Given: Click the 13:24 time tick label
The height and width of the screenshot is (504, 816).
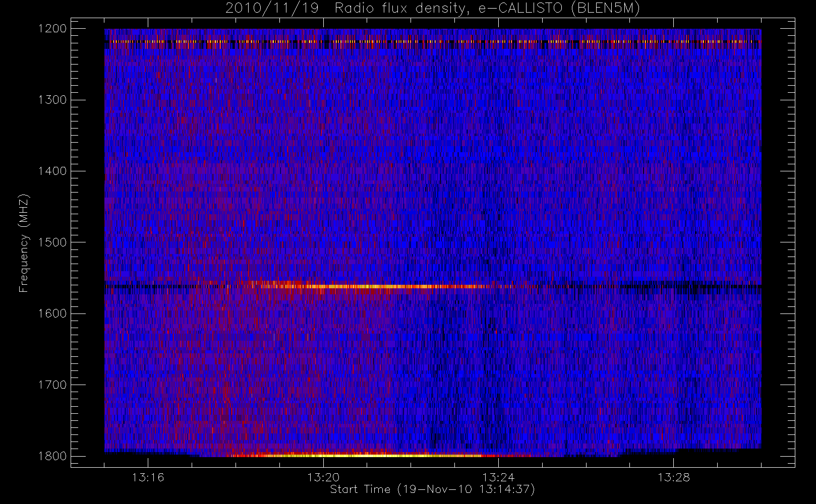Looking at the screenshot, I should point(498,477).
